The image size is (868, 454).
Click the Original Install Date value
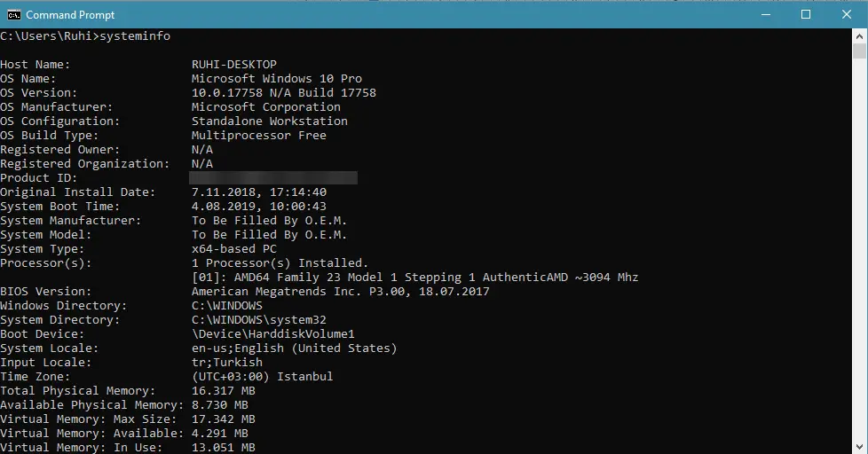[259, 192]
